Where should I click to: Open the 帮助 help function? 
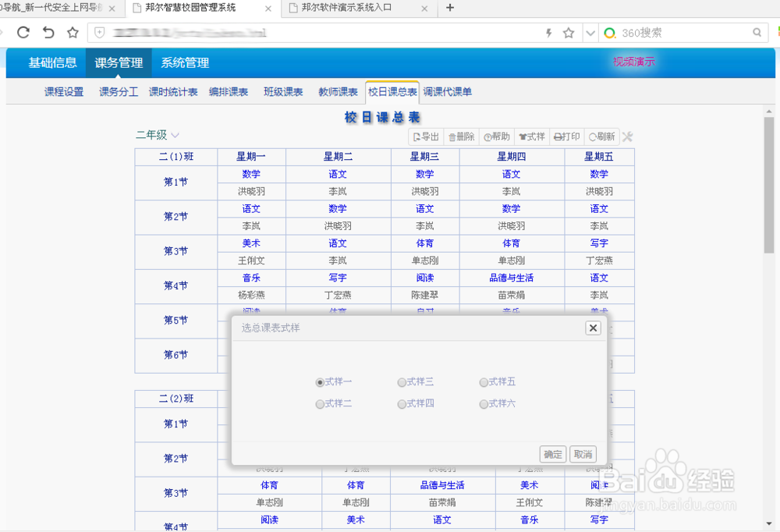pyautogui.click(x=497, y=136)
